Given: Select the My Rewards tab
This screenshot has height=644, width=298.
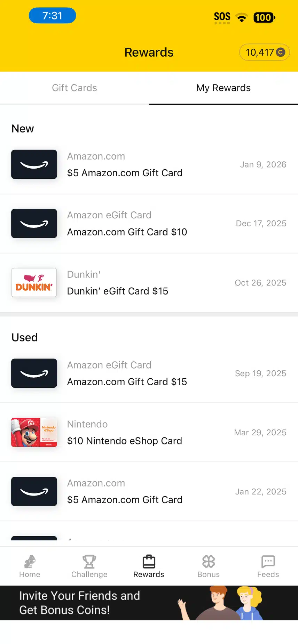Looking at the screenshot, I should click(223, 88).
